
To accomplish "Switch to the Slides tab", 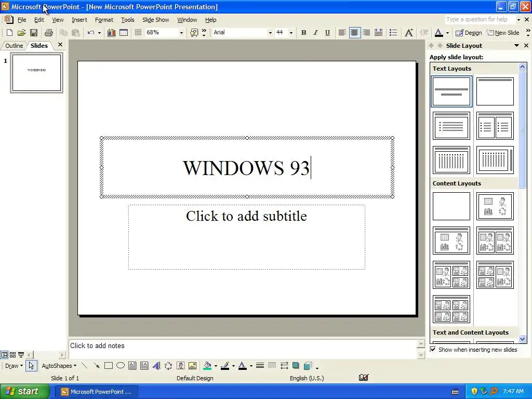I will (39, 46).
